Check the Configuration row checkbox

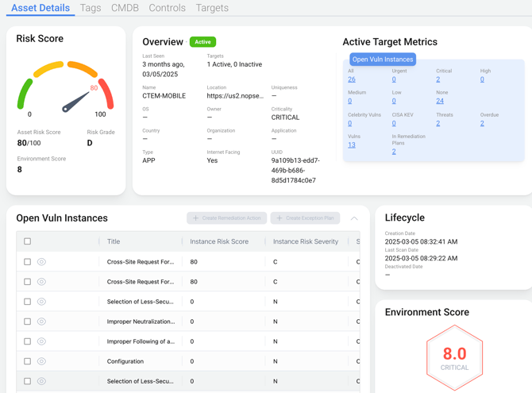point(27,361)
